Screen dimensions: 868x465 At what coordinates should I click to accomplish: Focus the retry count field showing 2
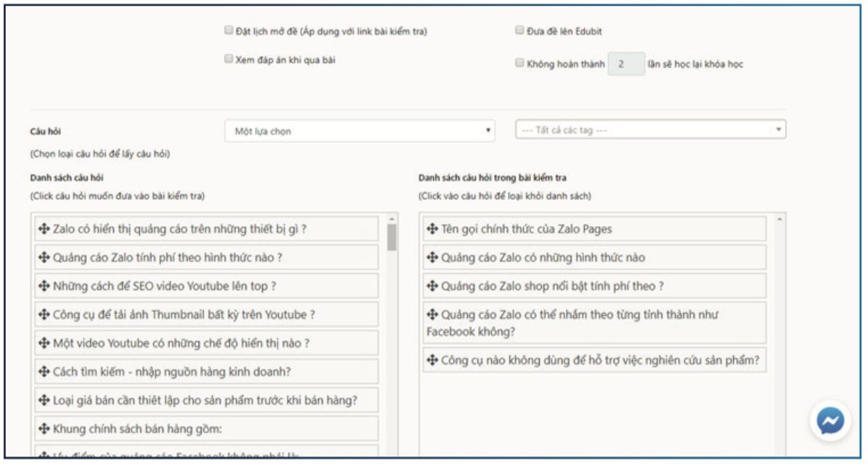(x=626, y=64)
